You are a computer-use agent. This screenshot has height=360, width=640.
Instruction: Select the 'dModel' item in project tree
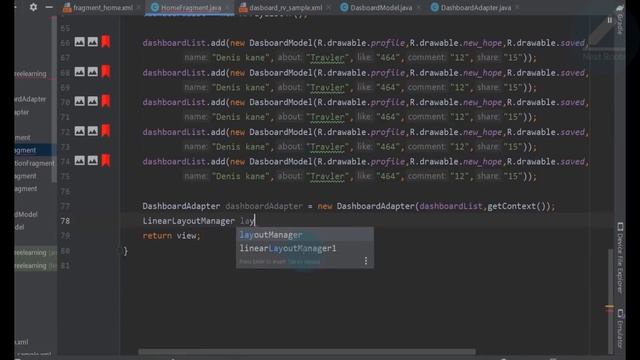[x=26, y=214]
